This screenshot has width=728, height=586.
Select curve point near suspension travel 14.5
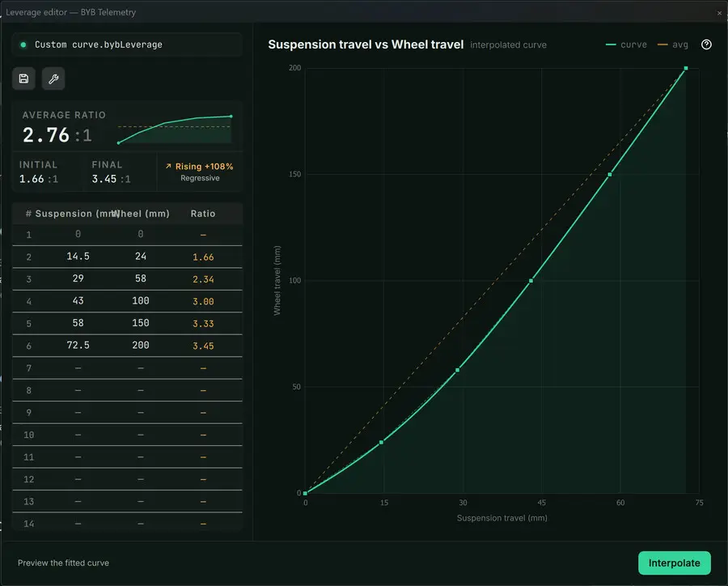pyautogui.click(x=381, y=443)
